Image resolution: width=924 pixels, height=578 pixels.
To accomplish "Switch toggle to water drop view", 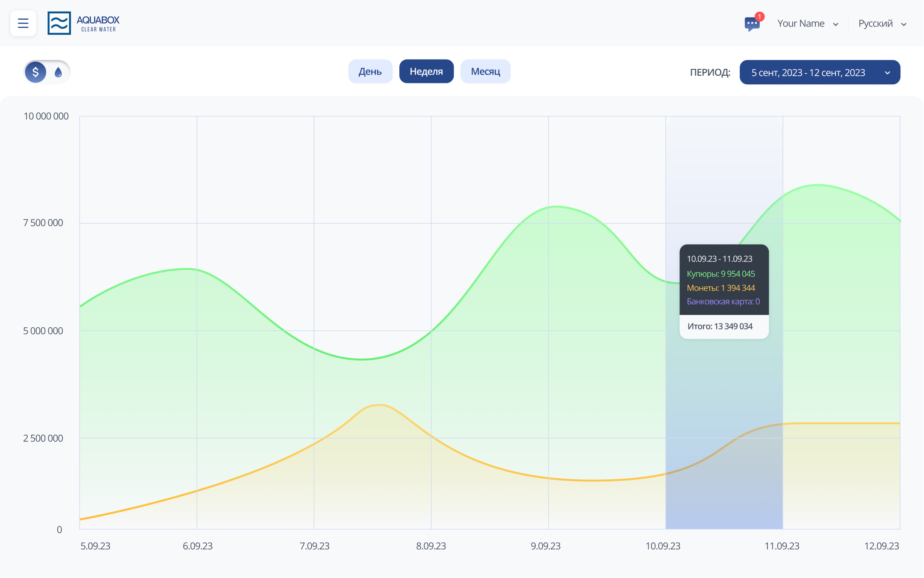I will pyautogui.click(x=59, y=72).
